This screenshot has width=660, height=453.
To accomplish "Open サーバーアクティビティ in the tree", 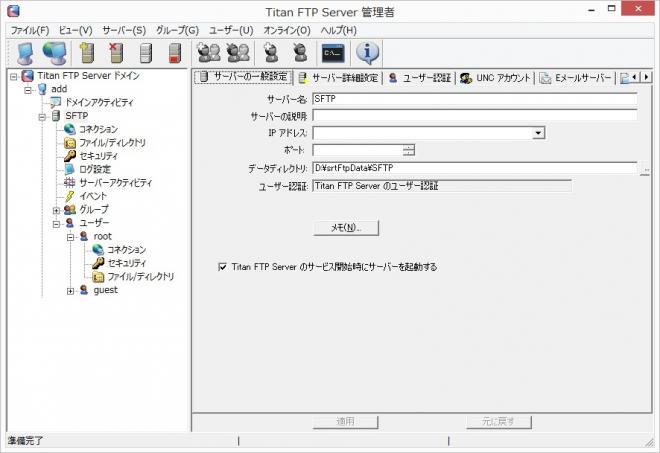I will point(116,183).
